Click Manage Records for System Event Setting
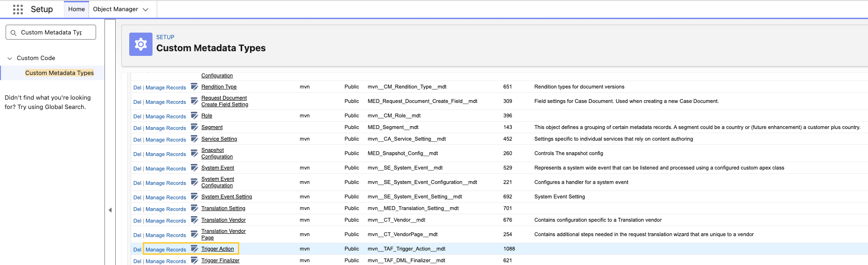 pos(166,198)
